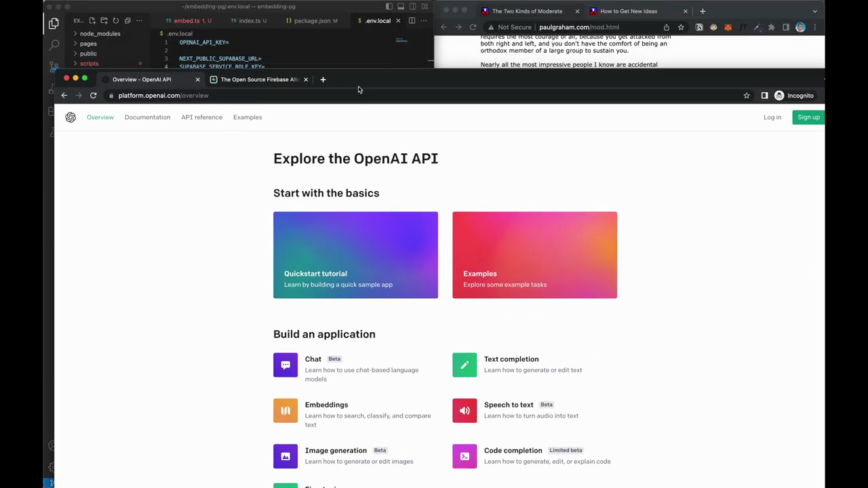868x488 pixels.
Task: Open the Explorer more actions ellipsis in VS Code
Action: click(x=138, y=20)
